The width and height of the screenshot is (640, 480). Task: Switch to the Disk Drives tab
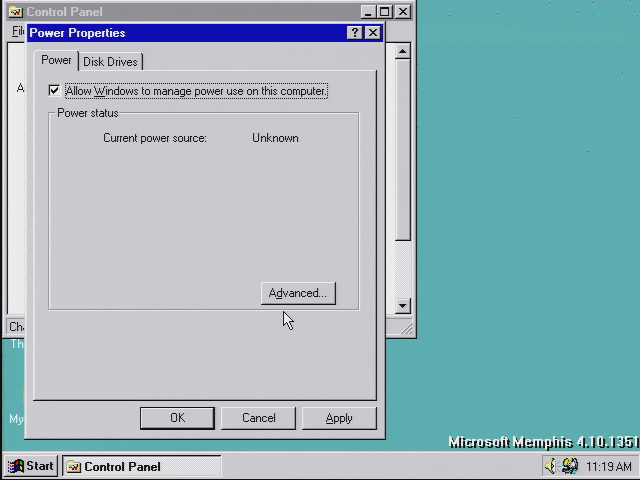coord(110,62)
